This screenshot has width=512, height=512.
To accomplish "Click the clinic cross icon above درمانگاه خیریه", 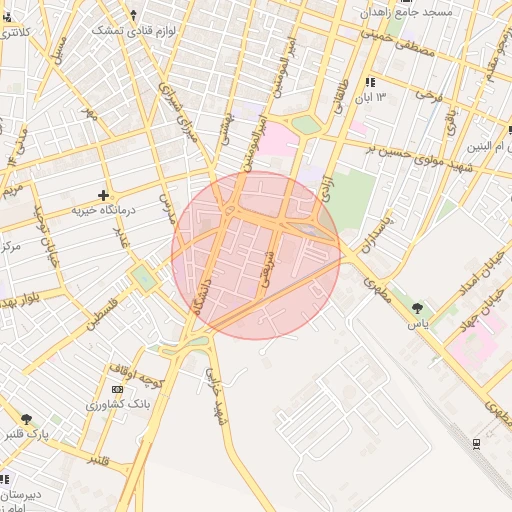I will tap(103, 195).
